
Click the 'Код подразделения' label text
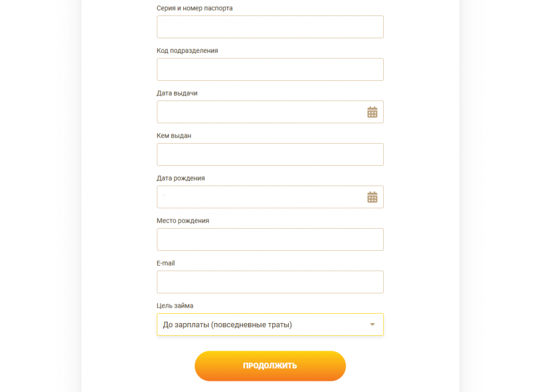coord(187,51)
